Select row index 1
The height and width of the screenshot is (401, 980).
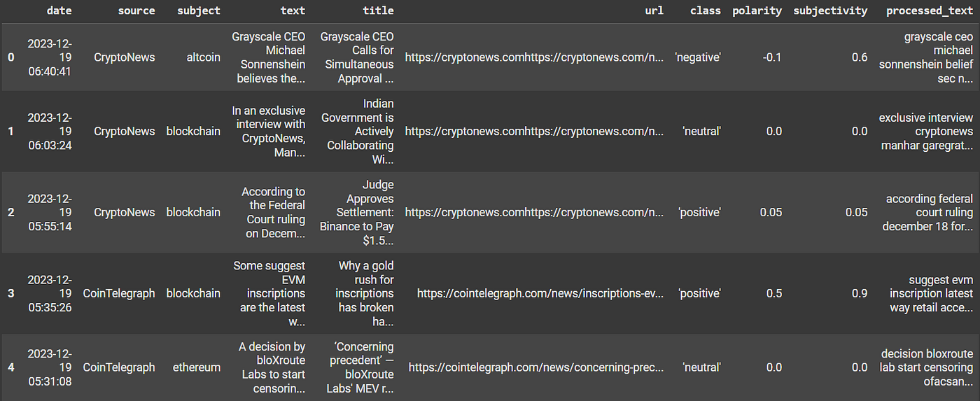[x=10, y=131]
